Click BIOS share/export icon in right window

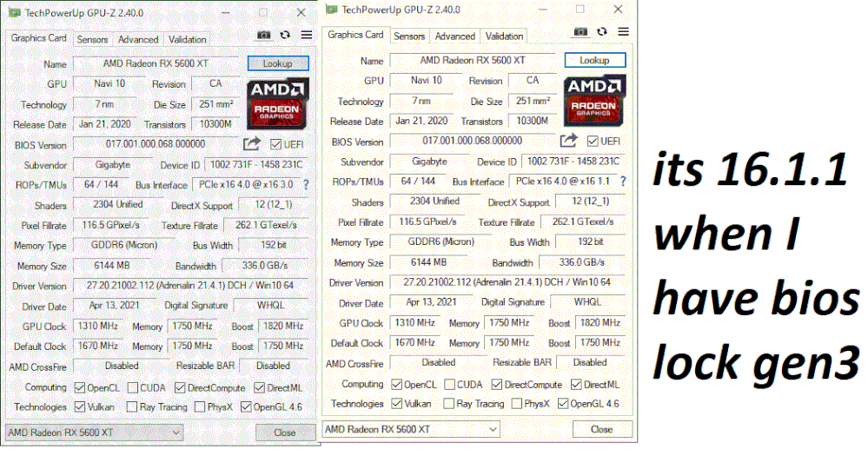click(x=568, y=141)
